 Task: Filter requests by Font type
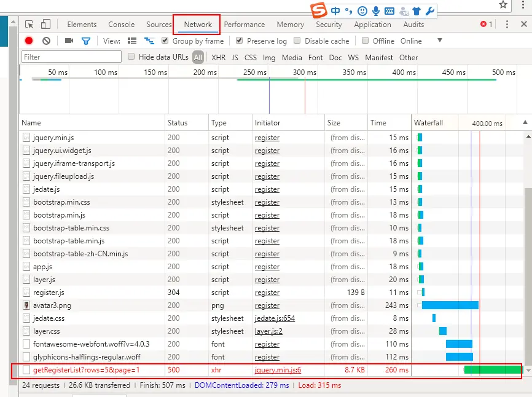[x=316, y=57]
